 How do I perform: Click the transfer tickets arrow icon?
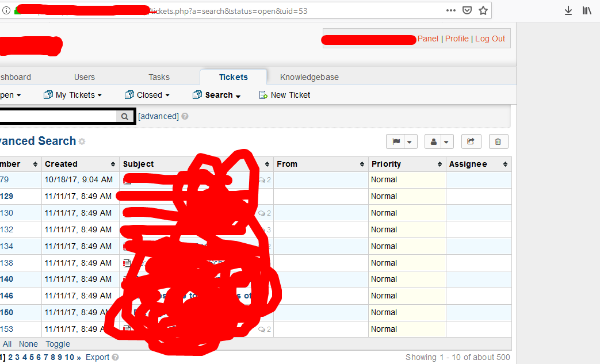(471, 141)
